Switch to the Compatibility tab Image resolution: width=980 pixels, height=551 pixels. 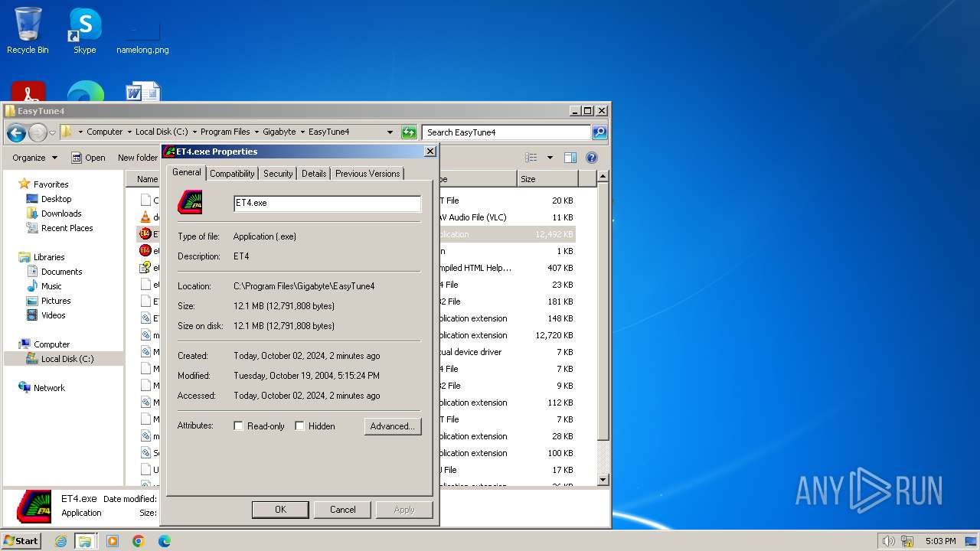232,174
